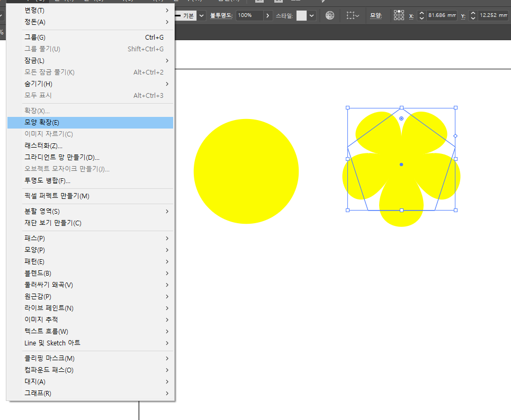
Task: Select 모양 확장(E) menu entry
Action: [90, 122]
